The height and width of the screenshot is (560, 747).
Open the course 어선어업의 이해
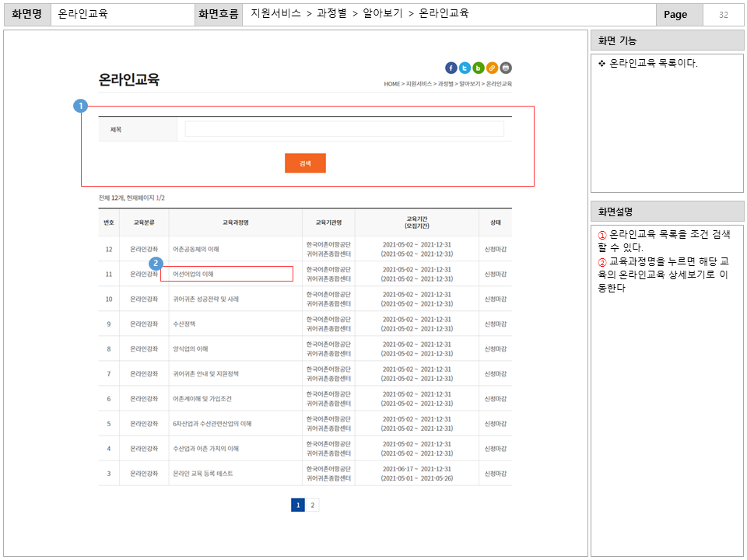[193, 275]
